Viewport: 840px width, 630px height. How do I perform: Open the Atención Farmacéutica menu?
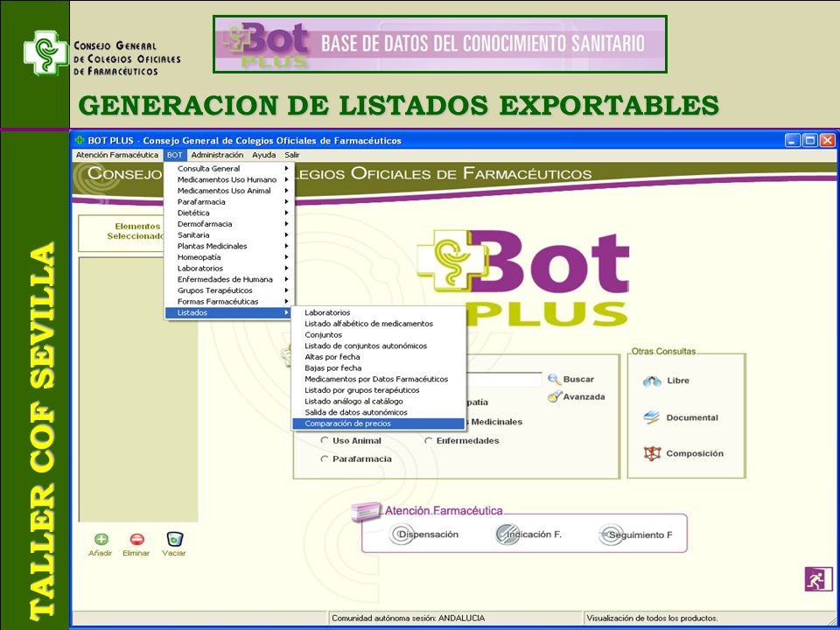click(x=117, y=155)
